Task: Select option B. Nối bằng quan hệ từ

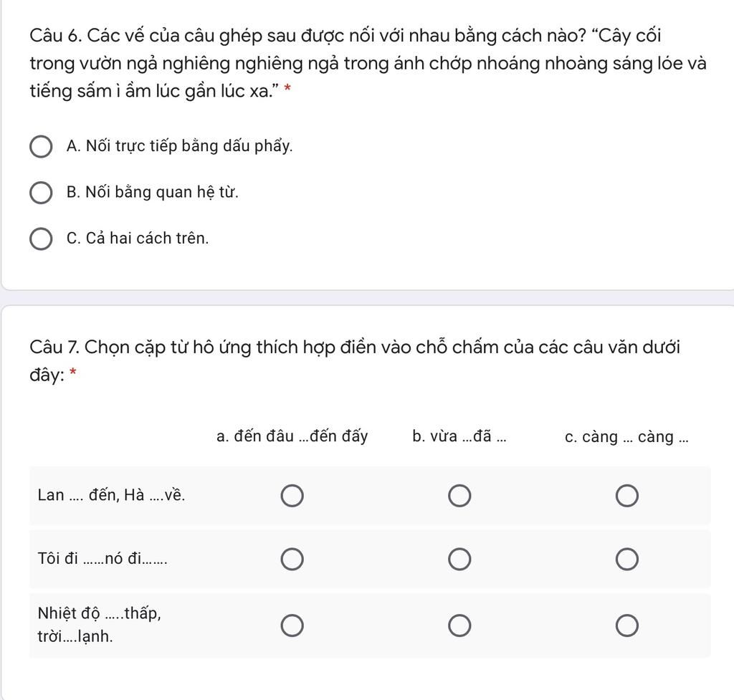Action: click(41, 193)
